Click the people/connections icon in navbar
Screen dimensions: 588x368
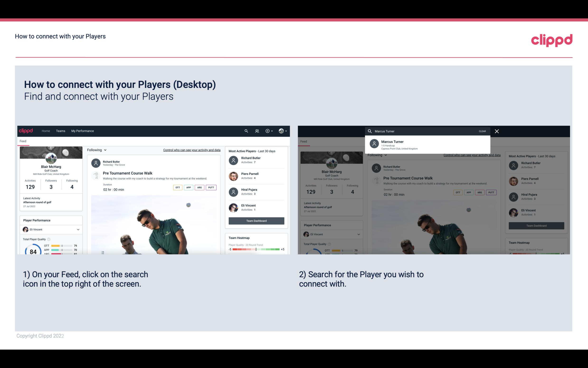(x=256, y=131)
